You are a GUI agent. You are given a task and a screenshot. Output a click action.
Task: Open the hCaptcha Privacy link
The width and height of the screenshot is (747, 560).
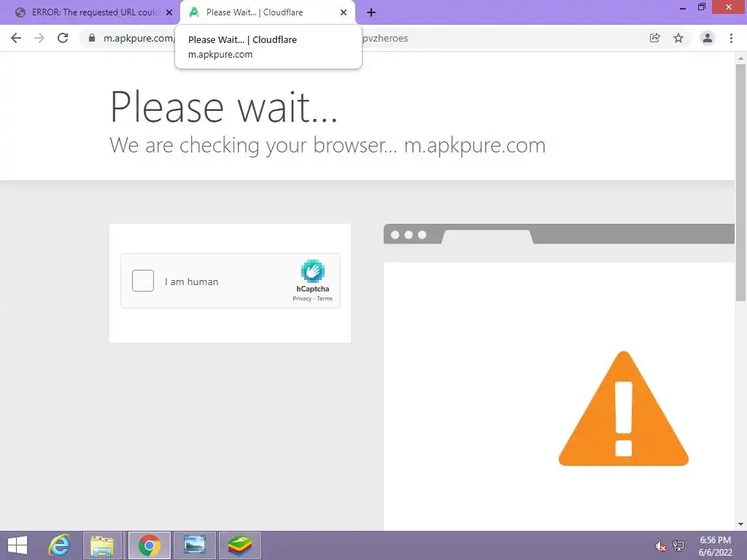pyautogui.click(x=301, y=298)
